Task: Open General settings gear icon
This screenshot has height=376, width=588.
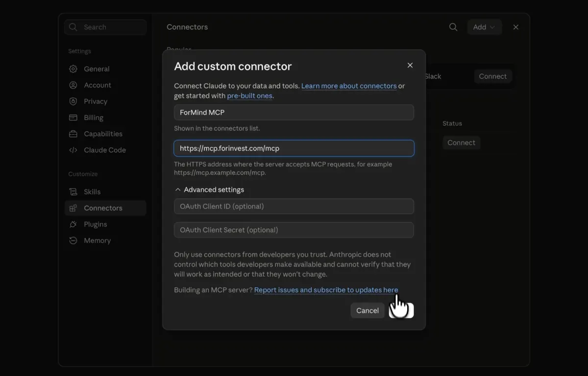Action: coord(73,69)
